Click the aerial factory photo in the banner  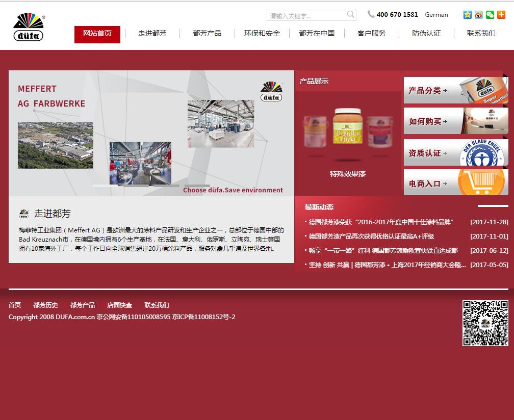56,145
